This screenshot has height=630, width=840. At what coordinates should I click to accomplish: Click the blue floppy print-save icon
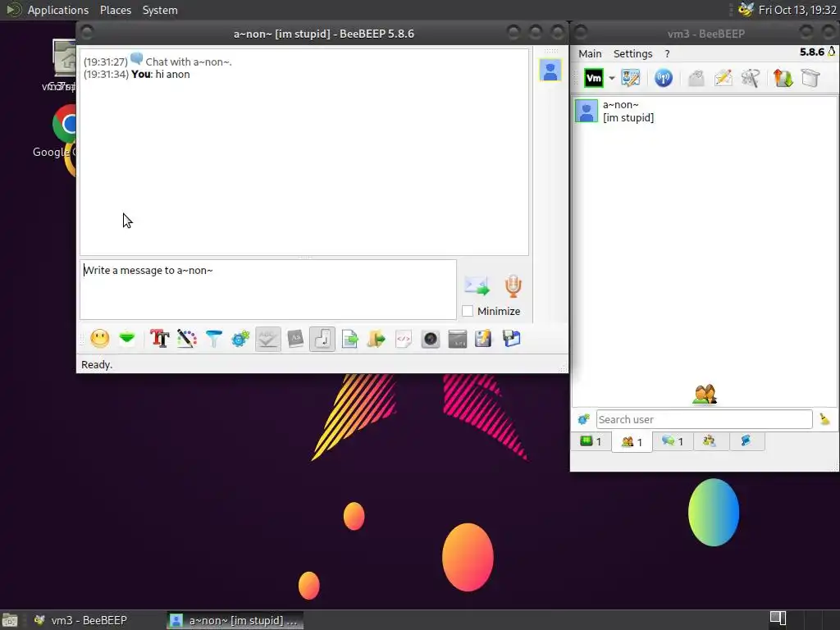(x=511, y=339)
